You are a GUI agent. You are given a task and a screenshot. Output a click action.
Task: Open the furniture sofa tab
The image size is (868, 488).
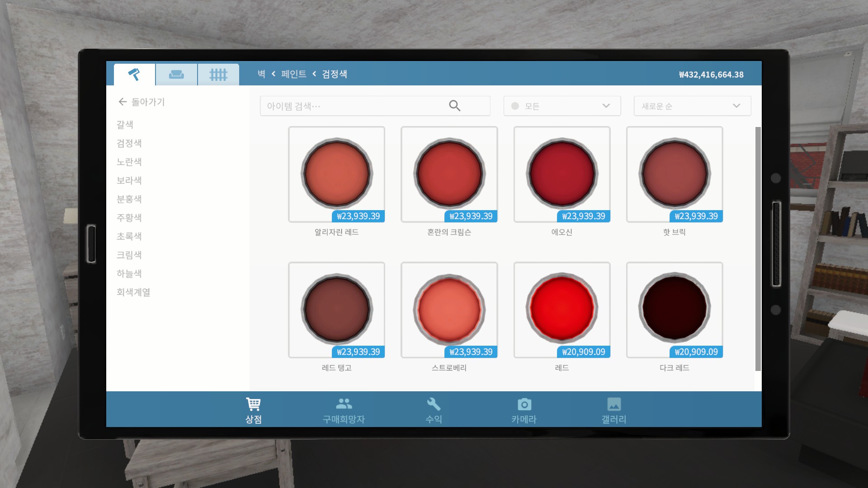point(176,75)
